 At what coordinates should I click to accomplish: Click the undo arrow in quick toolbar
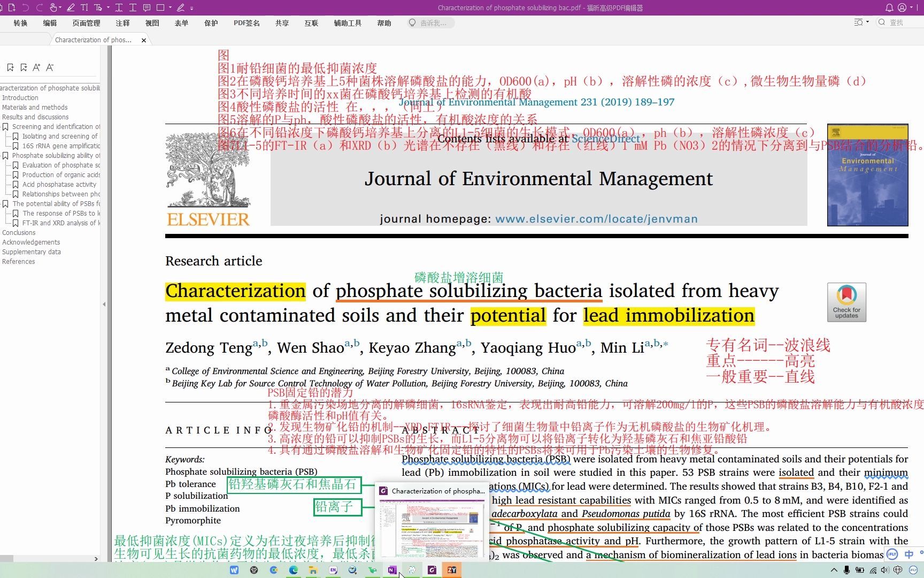(x=25, y=7)
